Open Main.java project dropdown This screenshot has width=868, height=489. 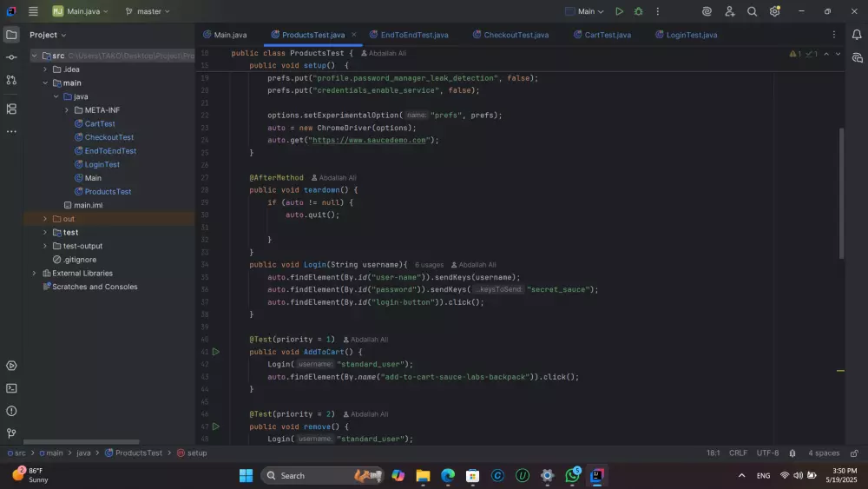[81, 11]
